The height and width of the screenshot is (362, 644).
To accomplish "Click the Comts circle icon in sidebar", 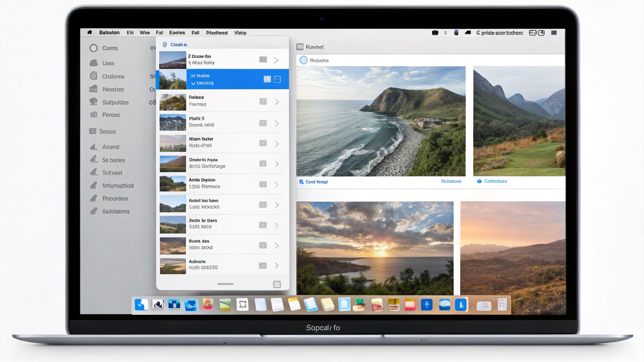I will tap(93, 48).
